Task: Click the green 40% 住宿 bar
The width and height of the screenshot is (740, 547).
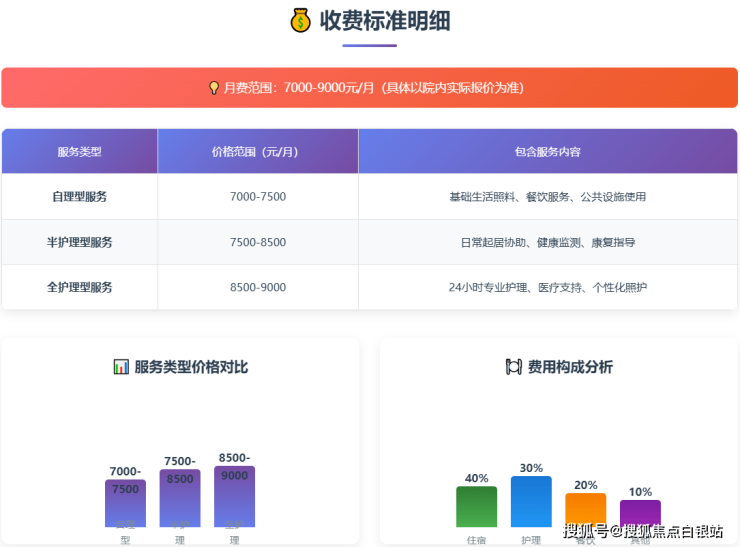Action: [x=476, y=507]
